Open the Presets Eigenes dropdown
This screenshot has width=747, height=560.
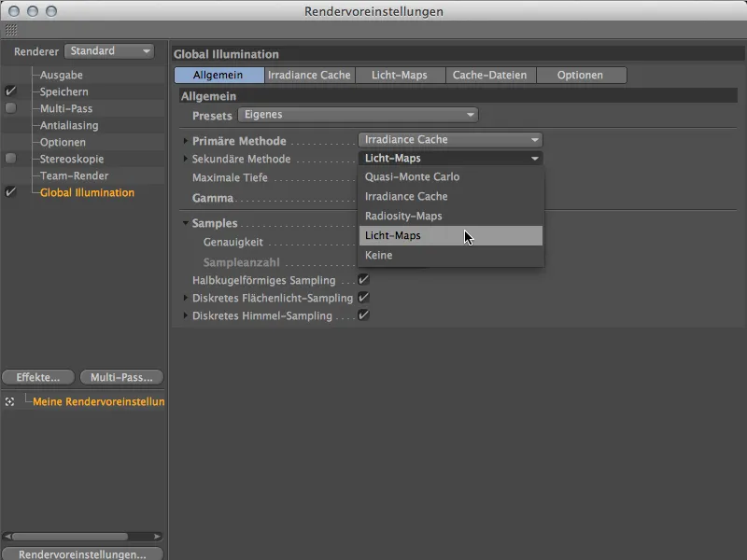point(359,115)
